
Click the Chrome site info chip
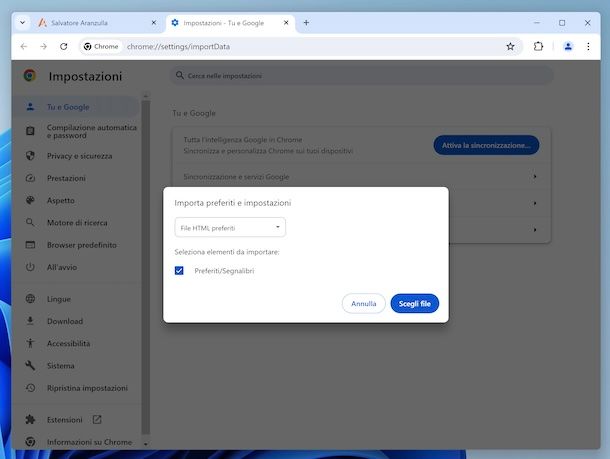pos(101,47)
